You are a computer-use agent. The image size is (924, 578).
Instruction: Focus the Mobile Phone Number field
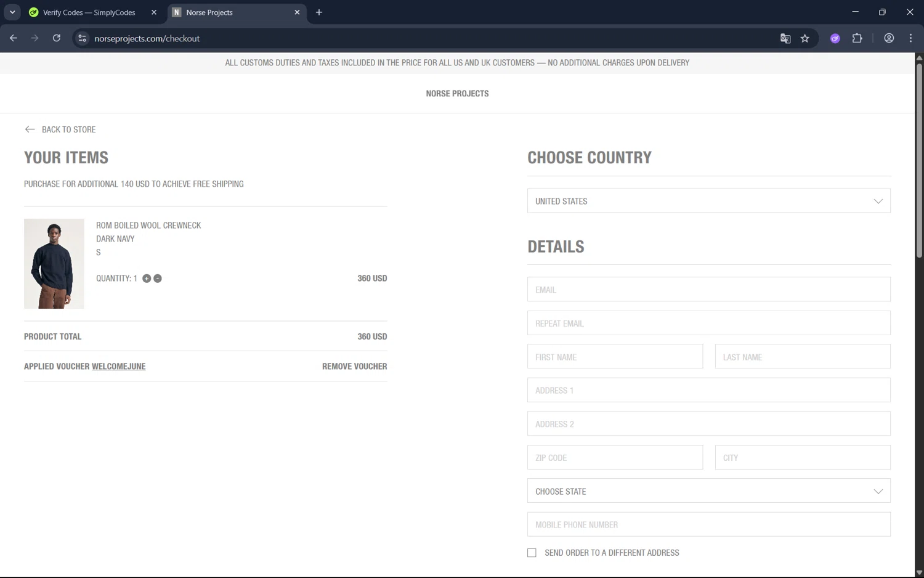tap(709, 524)
